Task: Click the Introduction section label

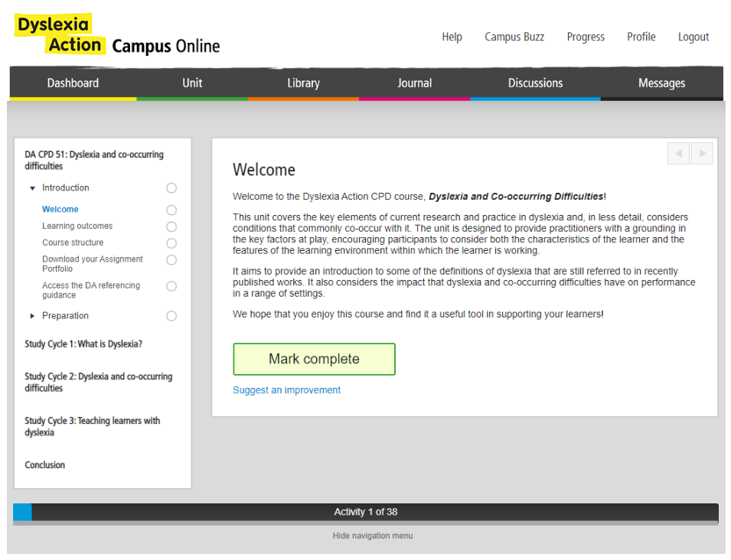Action: [x=65, y=187]
